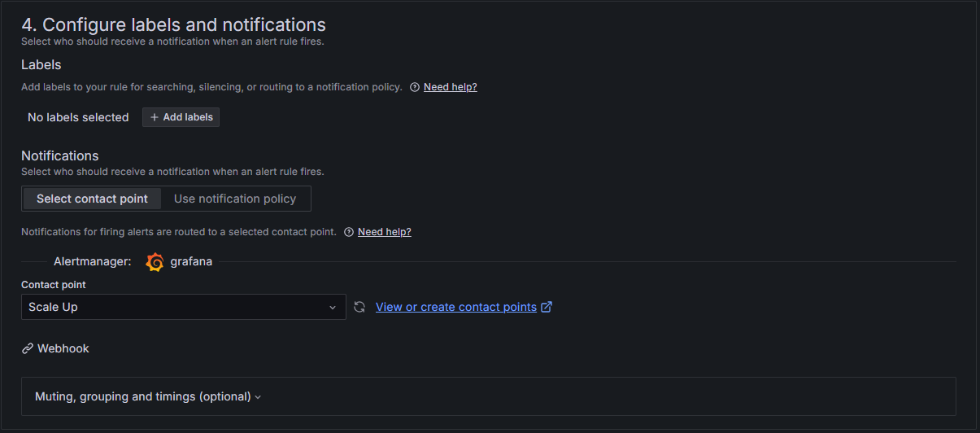The width and height of the screenshot is (980, 433).
Task: Click the plus icon in Add labels
Action: click(155, 117)
